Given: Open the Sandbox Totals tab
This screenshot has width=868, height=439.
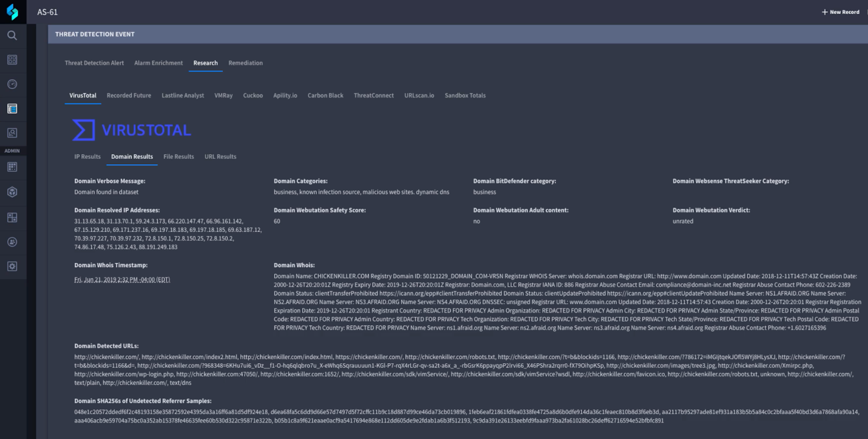Looking at the screenshot, I should coord(465,95).
